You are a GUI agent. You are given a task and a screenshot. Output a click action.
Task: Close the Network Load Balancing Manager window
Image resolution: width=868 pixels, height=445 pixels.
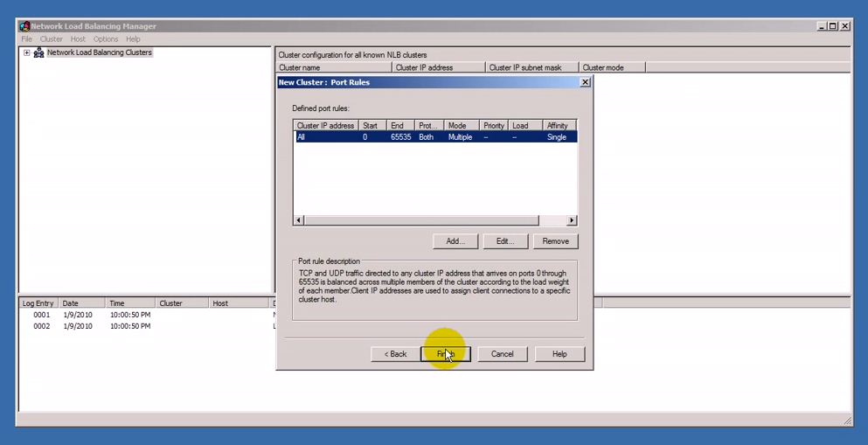point(844,26)
